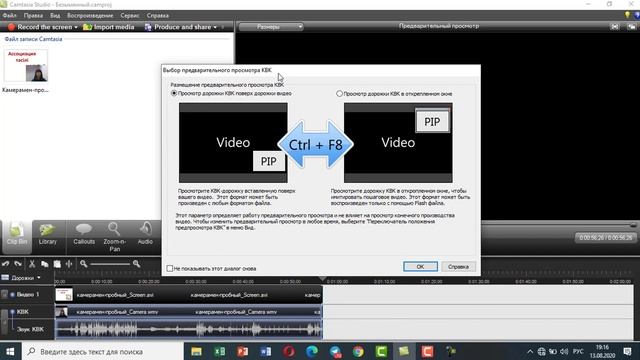
Task: Open the Zoom-n-Pan tool
Action: (x=114, y=237)
